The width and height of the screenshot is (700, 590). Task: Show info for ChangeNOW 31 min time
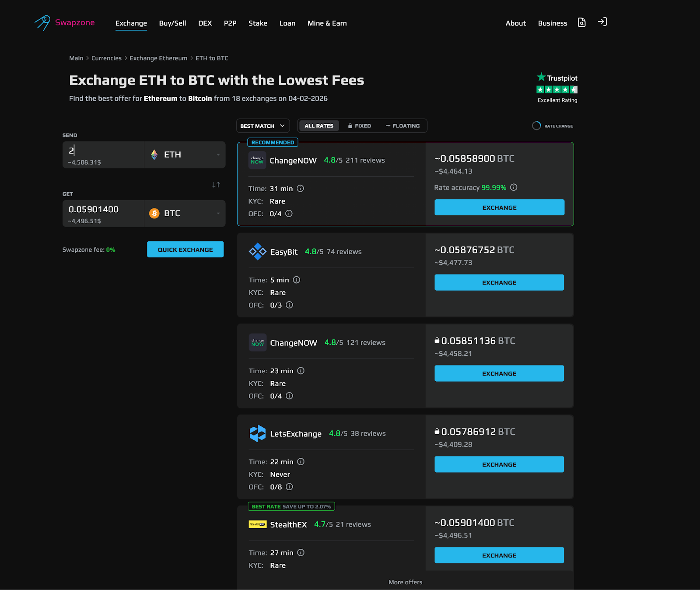tap(300, 189)
